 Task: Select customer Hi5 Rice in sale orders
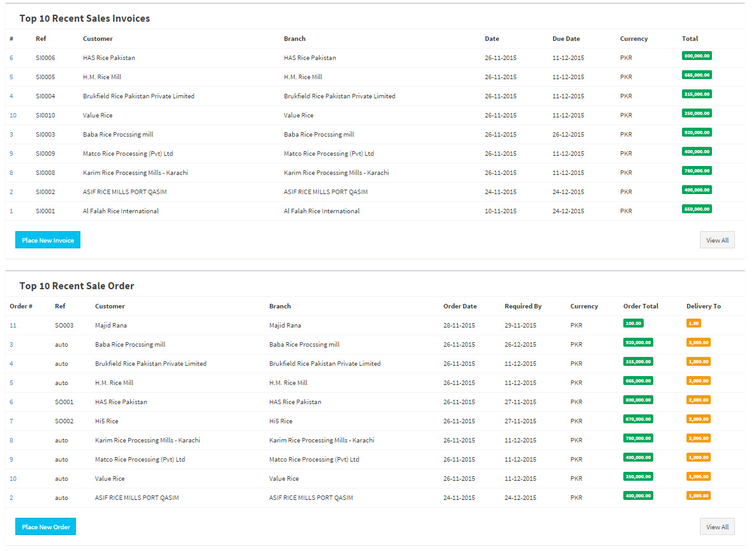[x=107, y=421]
